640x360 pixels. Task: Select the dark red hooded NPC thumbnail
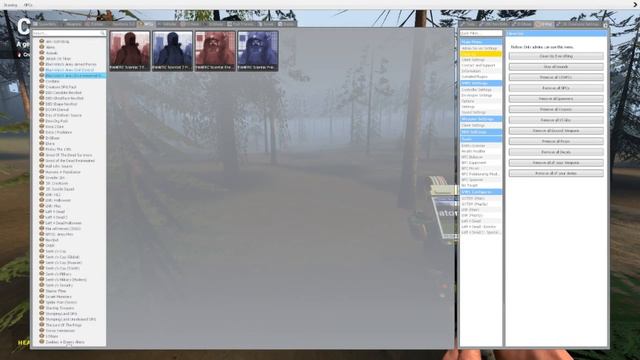click(x=130, y=51)
